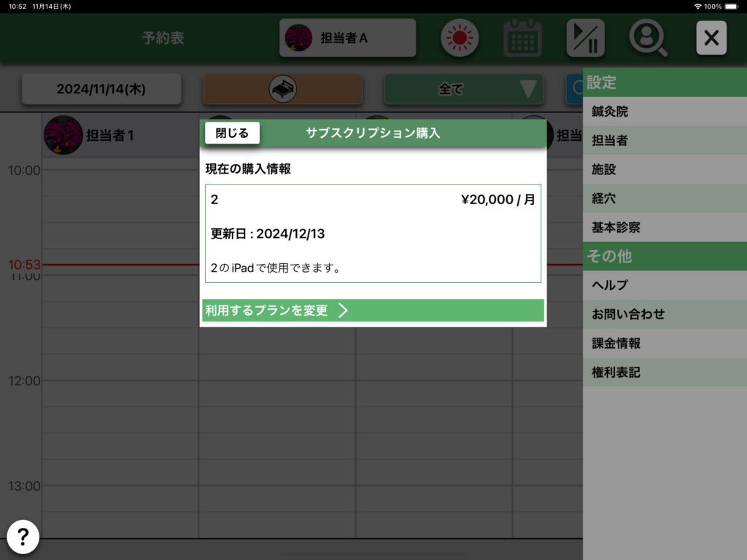This screenshot has height=560, width=747.
Task: Click the question mark help icon
Action: (23, 537)
